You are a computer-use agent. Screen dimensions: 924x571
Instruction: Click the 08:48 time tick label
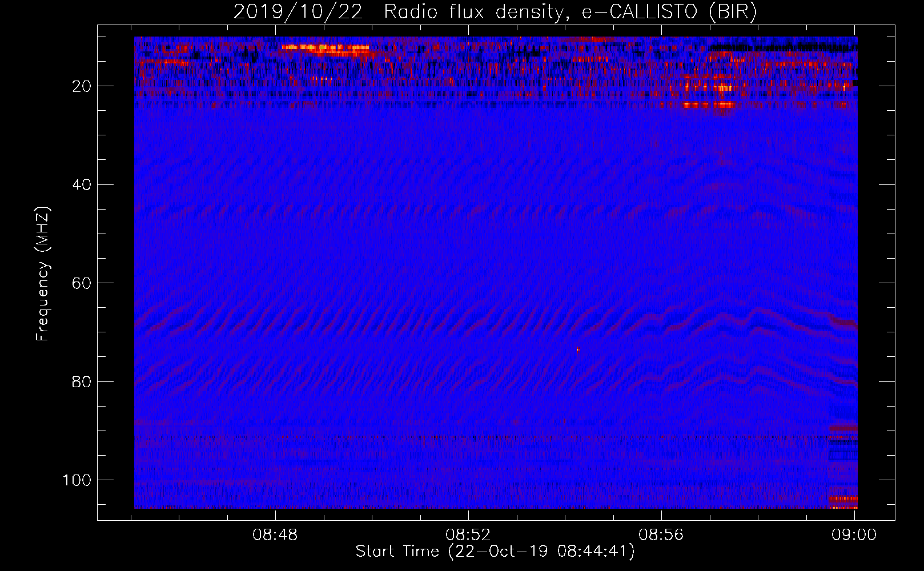[275, 535]
